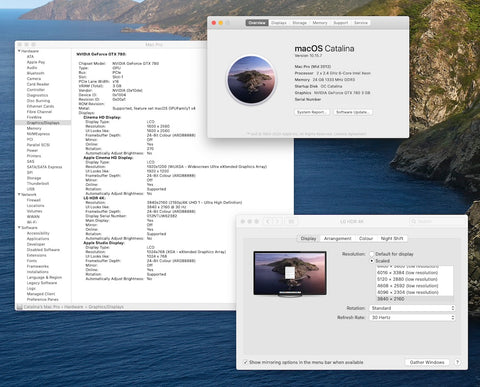Open the Support tab in About This Mac
The width and height of the screenshot is (480, 387).
(341, 23)
